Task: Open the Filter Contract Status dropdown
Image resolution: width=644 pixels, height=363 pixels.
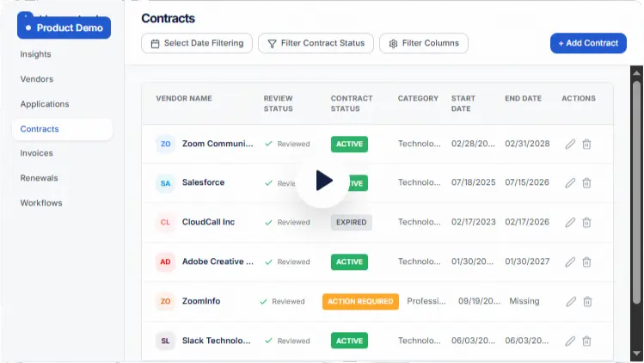Action: [x=316, y=43]
